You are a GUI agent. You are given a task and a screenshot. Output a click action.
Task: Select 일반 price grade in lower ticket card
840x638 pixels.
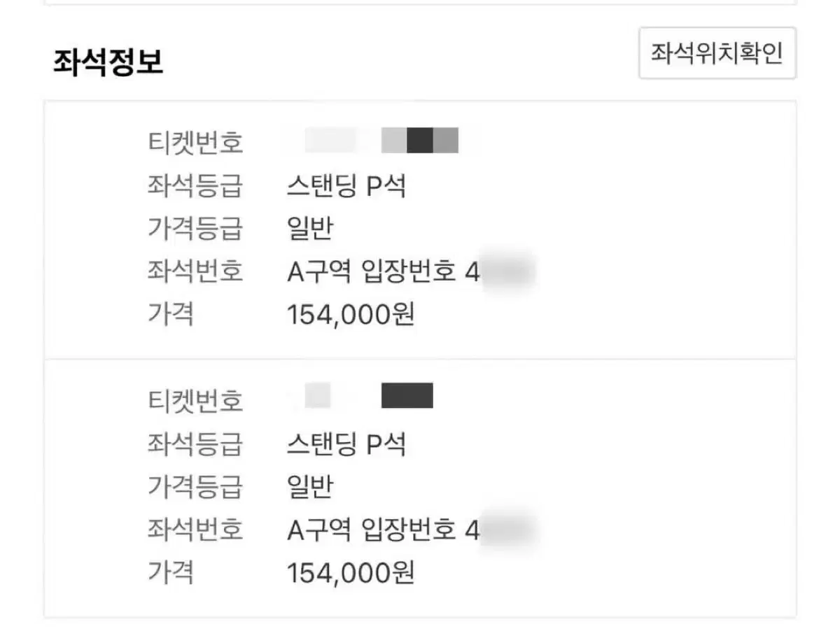(x=309, y=487)
